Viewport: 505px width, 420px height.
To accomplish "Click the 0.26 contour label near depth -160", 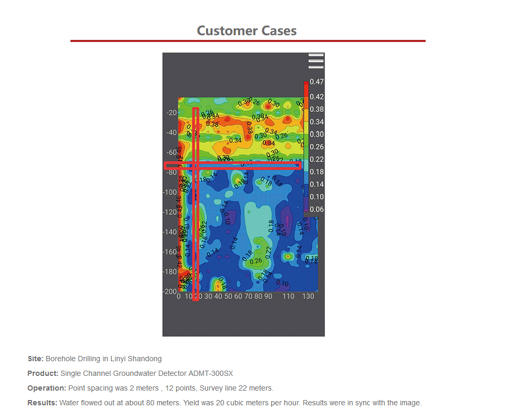I will 255,261.
